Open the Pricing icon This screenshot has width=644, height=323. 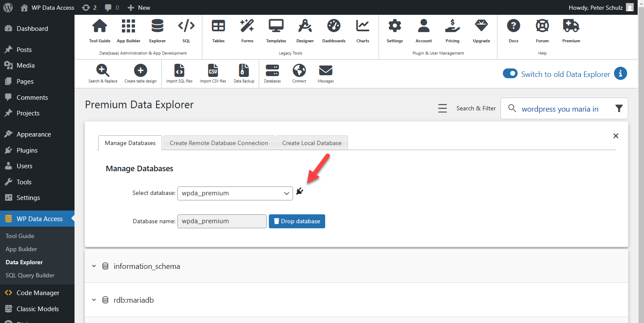point(452,26)
